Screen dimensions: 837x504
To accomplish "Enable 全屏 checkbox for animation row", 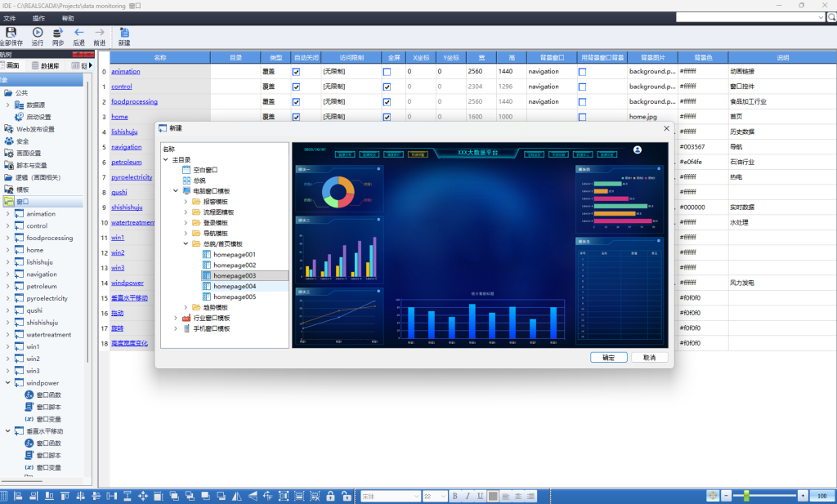I will click(x=387, y=72).
